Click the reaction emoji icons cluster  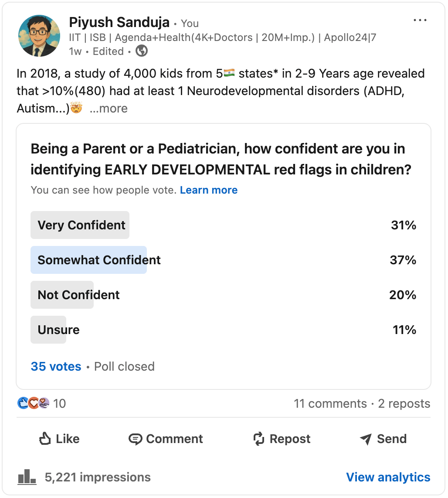[x=34, y=403]
